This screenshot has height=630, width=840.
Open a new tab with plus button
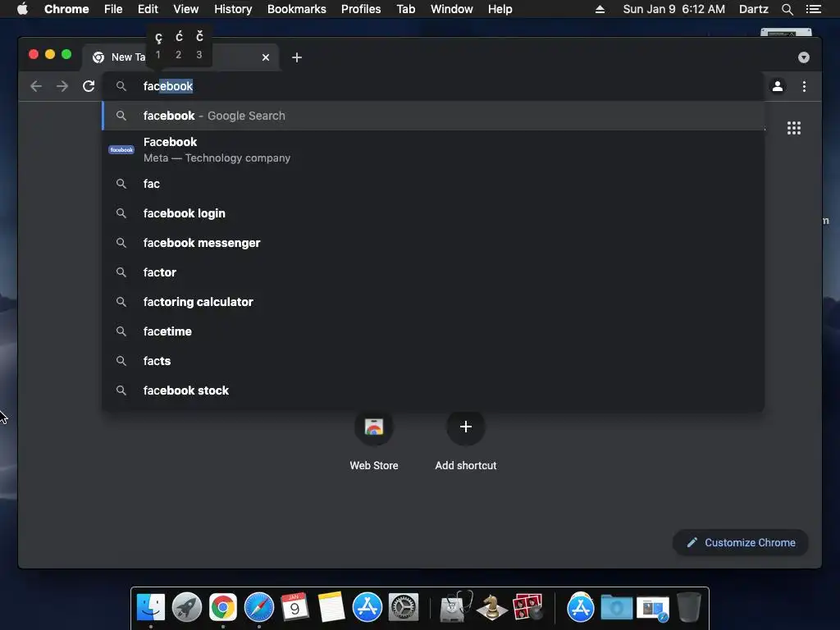coord(297,57)
